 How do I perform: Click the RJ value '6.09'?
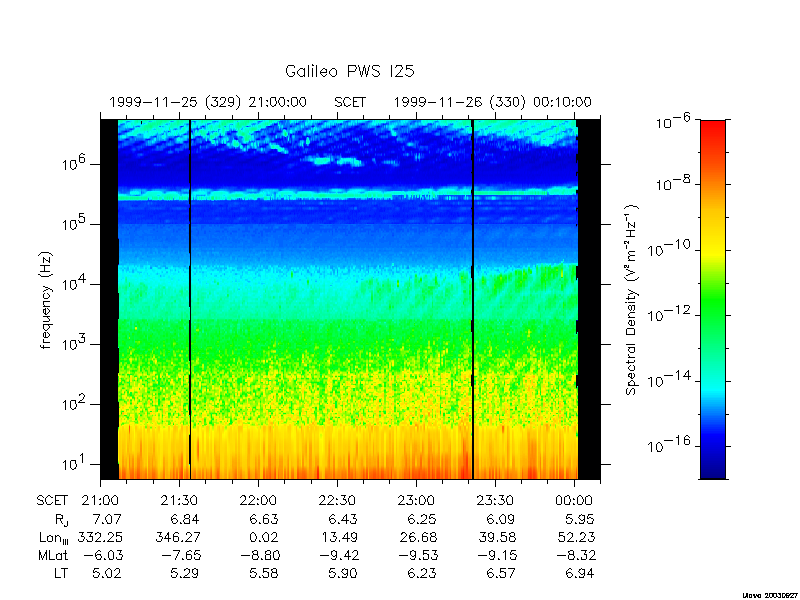tap(500, 519)
